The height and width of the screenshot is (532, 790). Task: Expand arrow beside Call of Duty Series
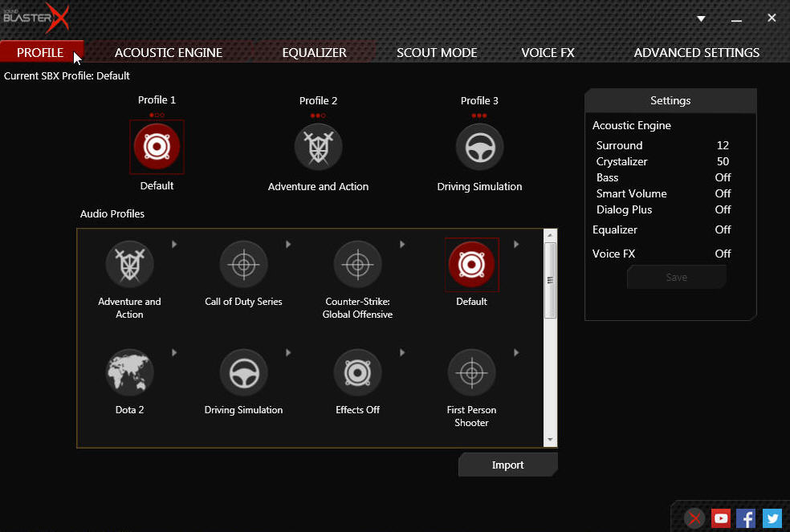pos(288,244)
